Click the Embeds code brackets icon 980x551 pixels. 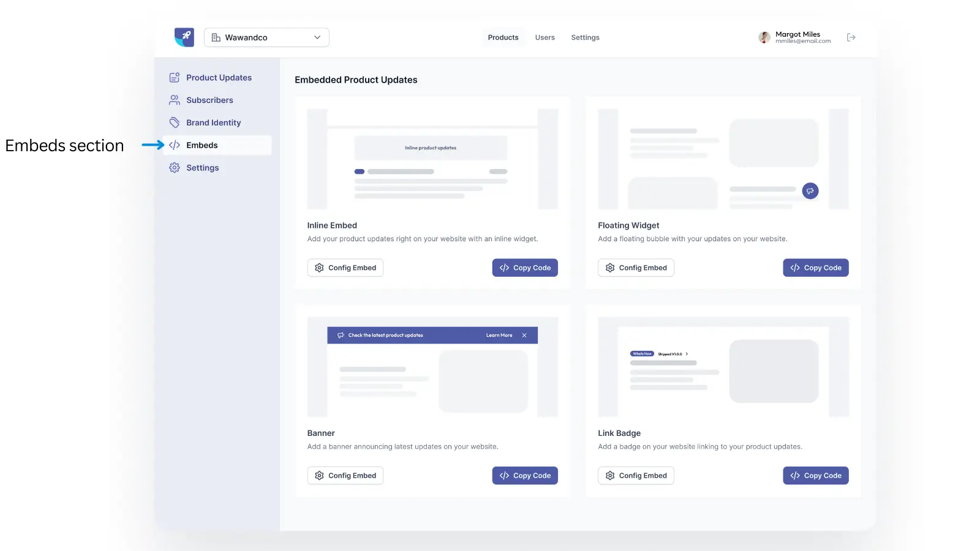(x=175, y=145)
